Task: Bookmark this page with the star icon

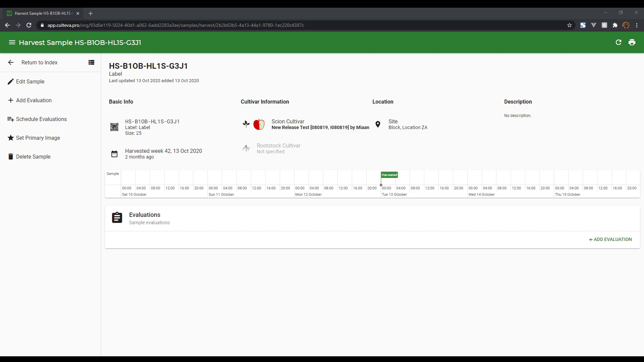Action: [x=570, y=25]
